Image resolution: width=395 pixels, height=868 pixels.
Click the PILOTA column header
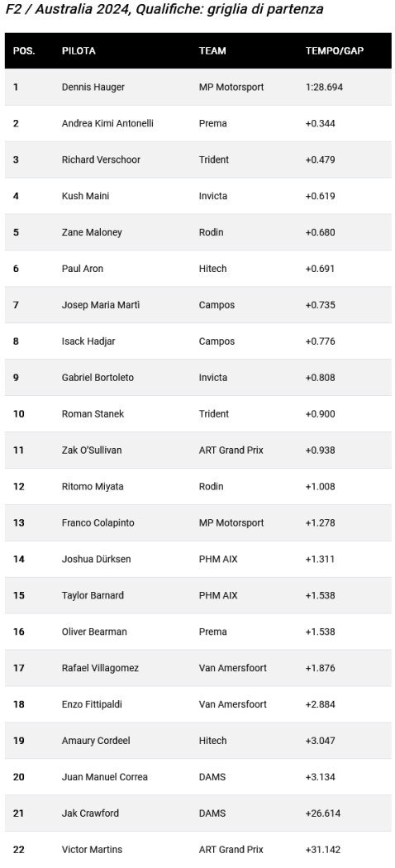click(x=79, y=51)
